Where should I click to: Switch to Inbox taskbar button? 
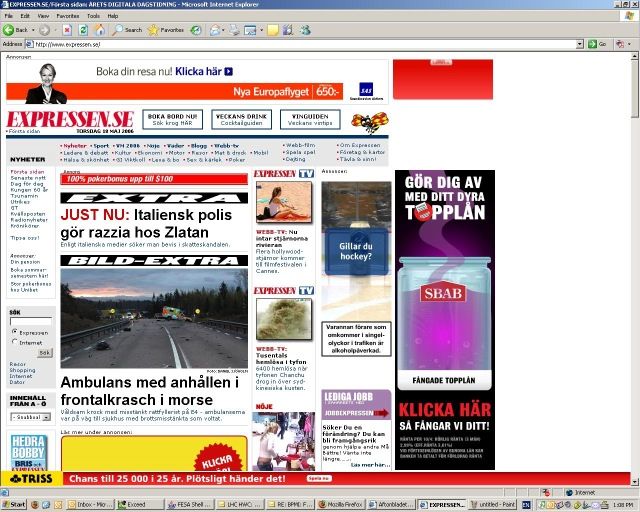(90, 505)
